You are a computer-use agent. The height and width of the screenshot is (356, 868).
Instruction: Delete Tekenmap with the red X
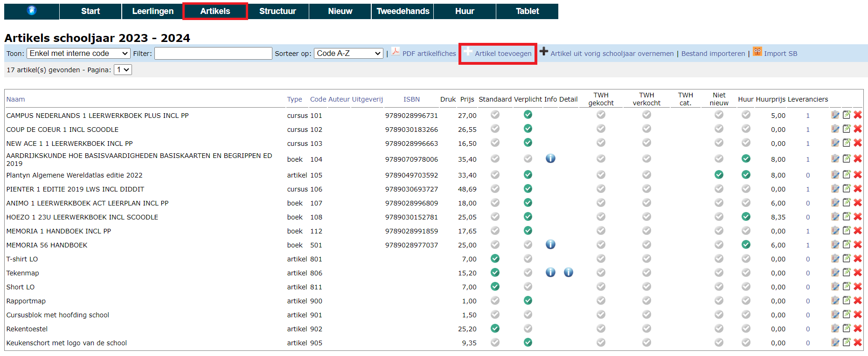pyautogui.click(x=858, y=272)
